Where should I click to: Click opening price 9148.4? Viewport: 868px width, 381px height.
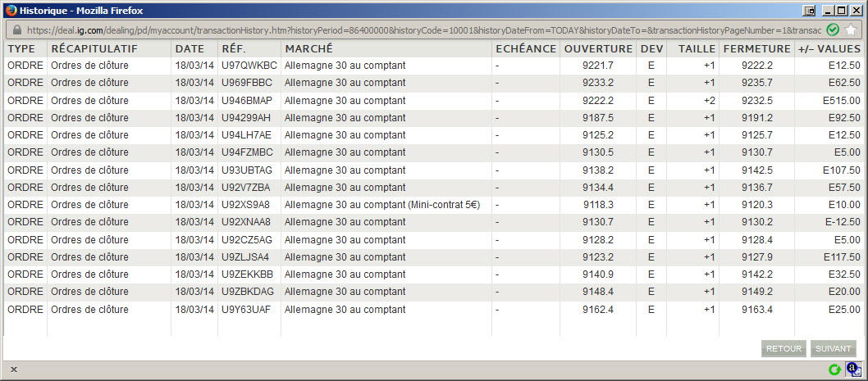[598, 292]
